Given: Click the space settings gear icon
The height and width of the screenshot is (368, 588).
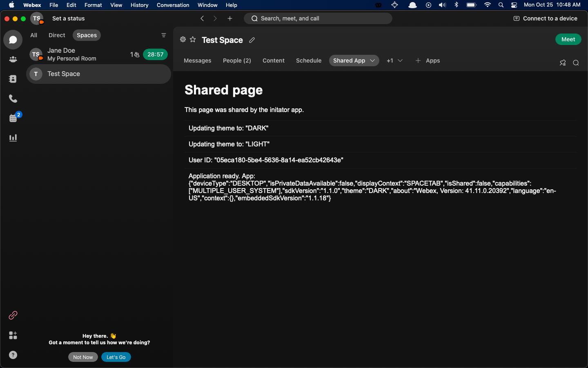Looking at the screenshot, I should [183, 40].
